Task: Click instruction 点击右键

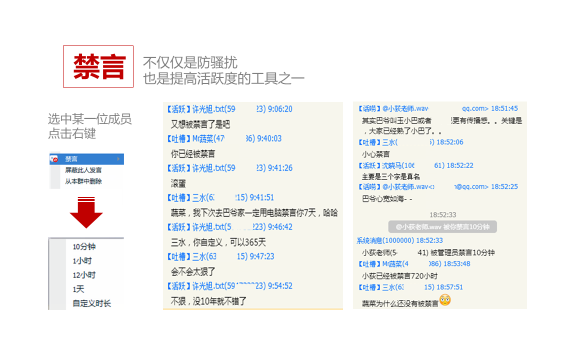Action: [x=72, y=133]
